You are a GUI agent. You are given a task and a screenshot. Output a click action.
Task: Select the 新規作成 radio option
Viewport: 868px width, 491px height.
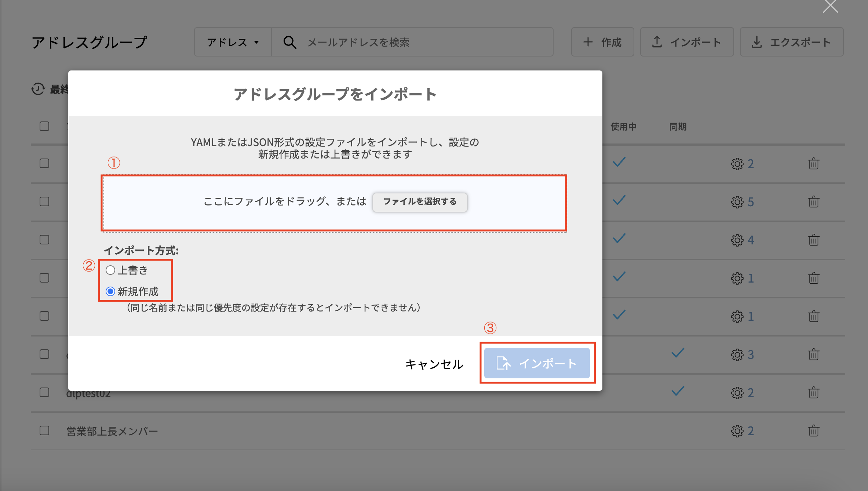click(x=110, y=292)
